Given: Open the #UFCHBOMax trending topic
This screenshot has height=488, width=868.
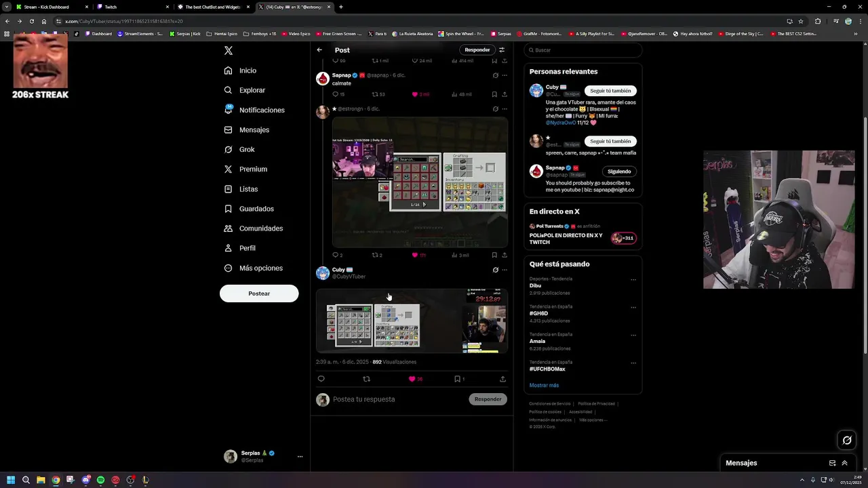Looking at the screenshot, I should (x=547, y=369).
